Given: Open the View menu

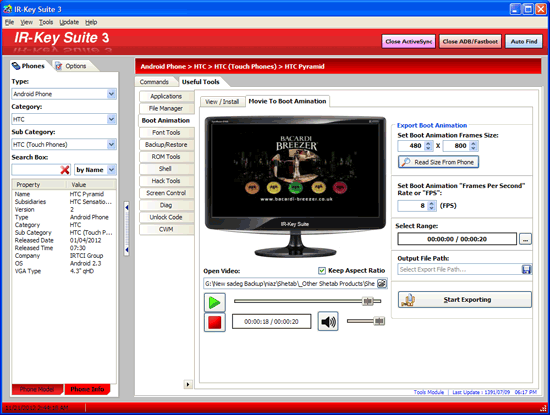Looking at the screenshot, I should coord(26,22).
